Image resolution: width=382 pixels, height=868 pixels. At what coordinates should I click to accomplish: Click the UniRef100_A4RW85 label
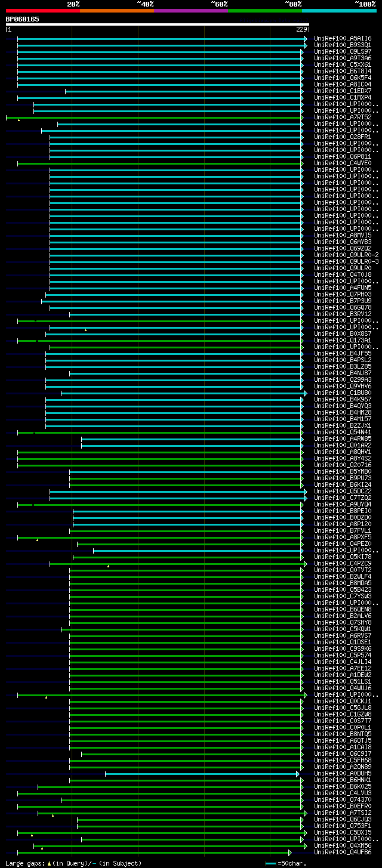click(343, 438)
